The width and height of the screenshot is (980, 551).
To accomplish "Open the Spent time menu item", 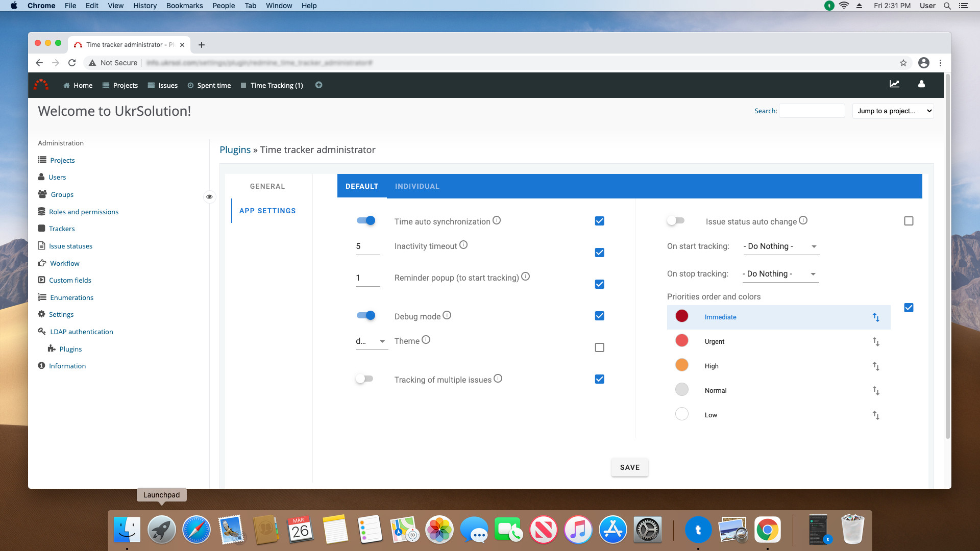I will coord(209,85).
